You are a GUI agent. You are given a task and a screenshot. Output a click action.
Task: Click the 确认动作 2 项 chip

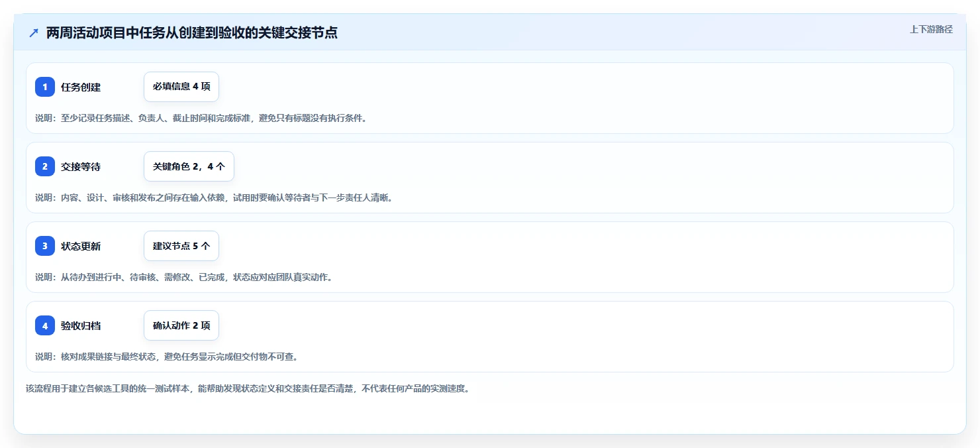(181, 325)
